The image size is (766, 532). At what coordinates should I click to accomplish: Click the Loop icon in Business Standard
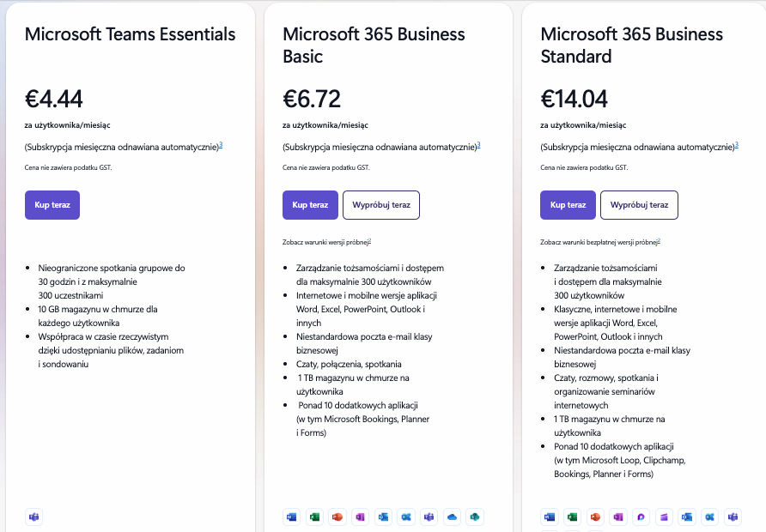click(641, 517)
